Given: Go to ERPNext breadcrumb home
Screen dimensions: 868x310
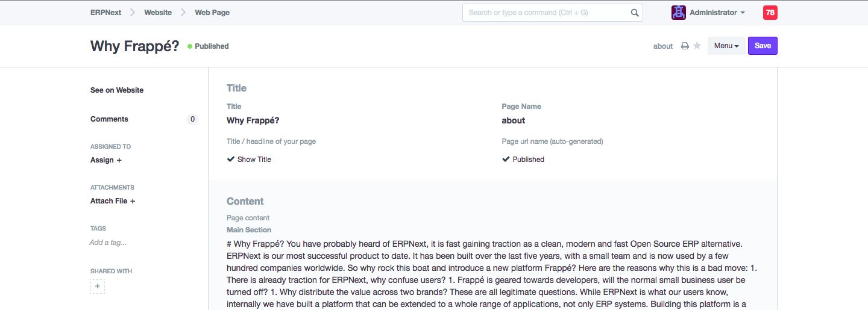Looking at the screenshot, I should pyautogui.click(x=106, y=13).
